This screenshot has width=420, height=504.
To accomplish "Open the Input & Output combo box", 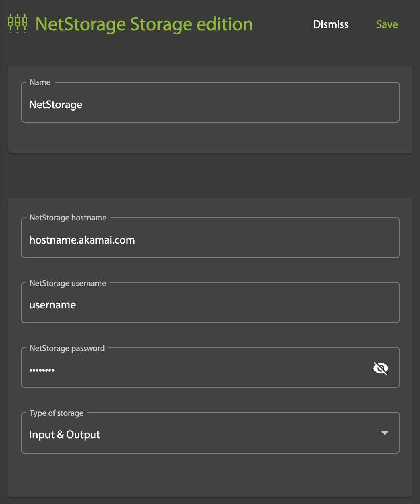I will [200, 435].
